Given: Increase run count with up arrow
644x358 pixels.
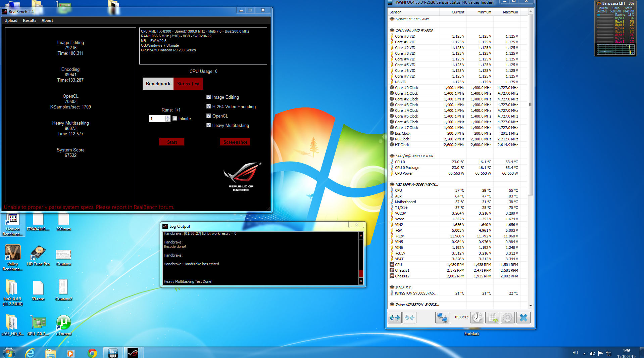Looking at the screenshot, I should 168,117.
